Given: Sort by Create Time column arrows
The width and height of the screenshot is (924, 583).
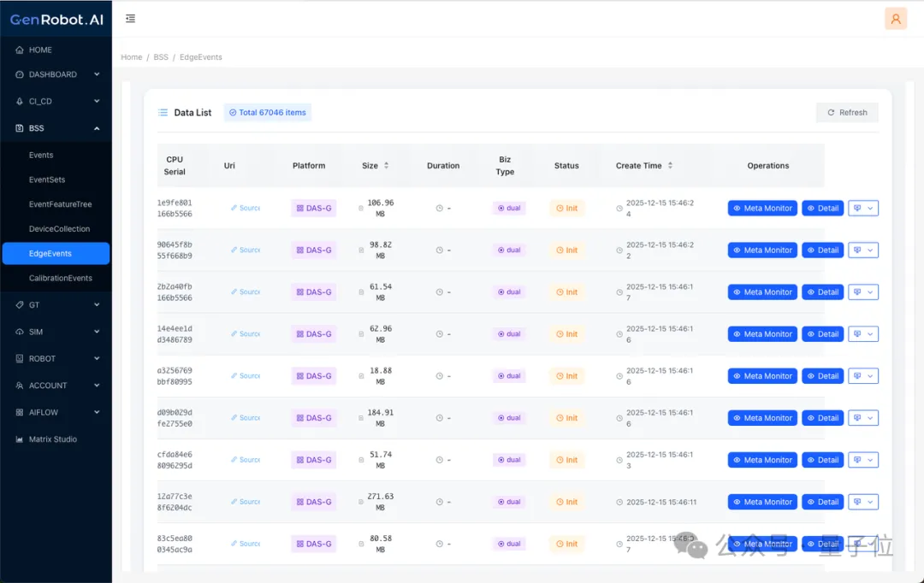Looking at the screenshot, I should tap(670, 166).
